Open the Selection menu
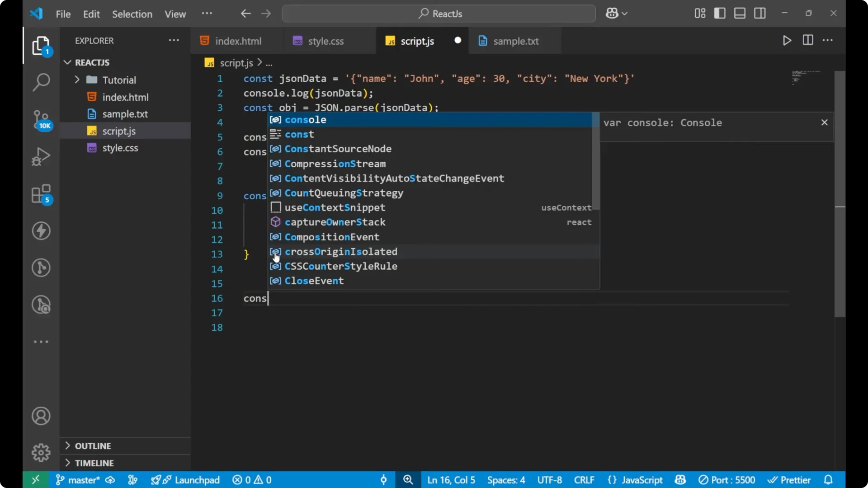Screen dimensions: 868x488 (x=132, y=14)
